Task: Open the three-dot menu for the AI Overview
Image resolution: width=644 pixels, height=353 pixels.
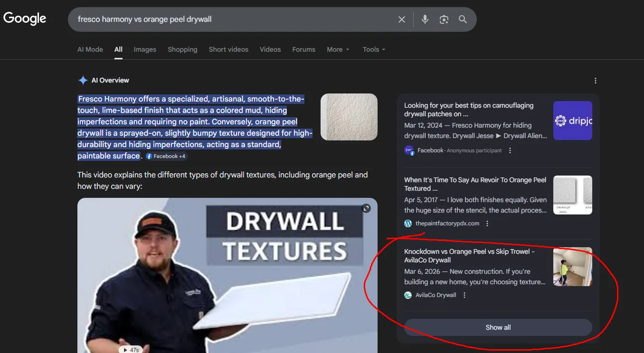Action: pos(595,81)
